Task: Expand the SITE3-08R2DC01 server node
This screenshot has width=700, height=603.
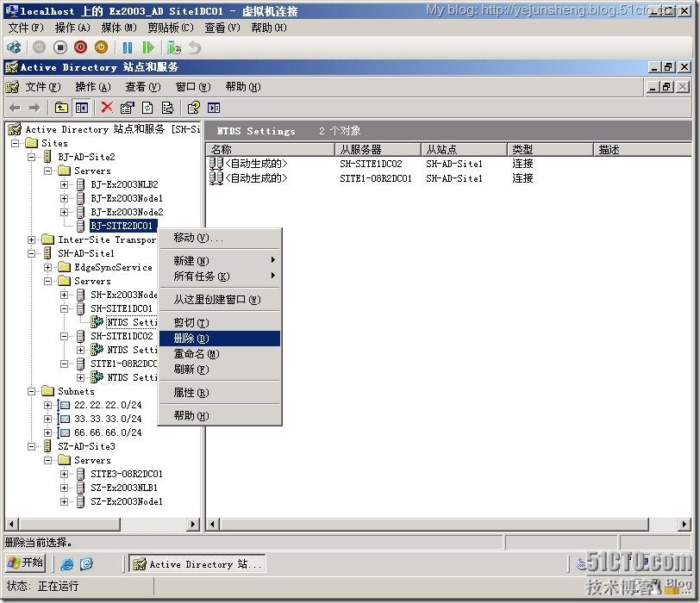Action: (x=65, y=474)
